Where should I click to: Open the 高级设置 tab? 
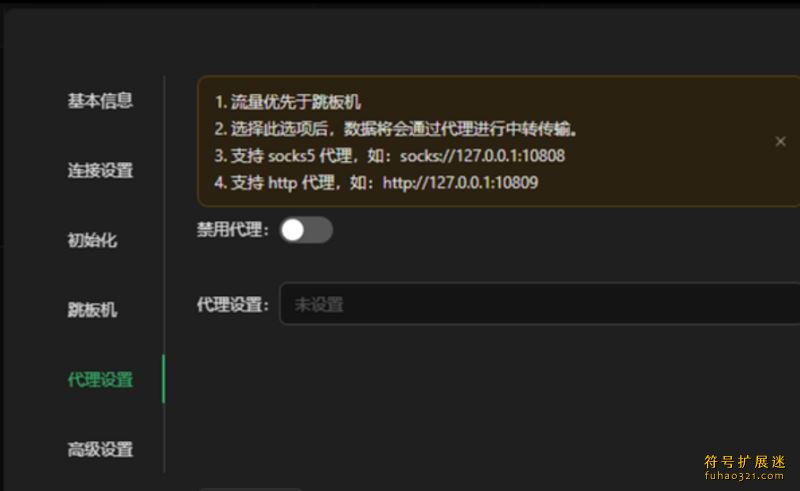click(100, 450)
